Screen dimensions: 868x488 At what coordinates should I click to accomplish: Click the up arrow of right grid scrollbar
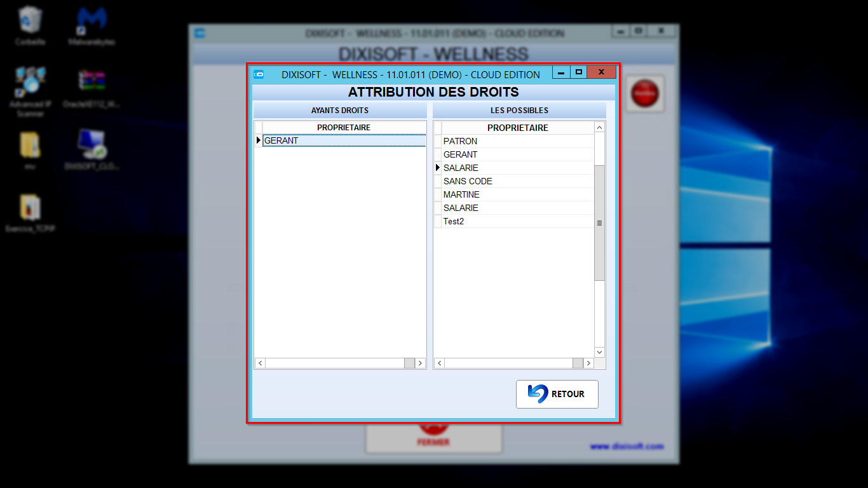[x=599, y=128]
